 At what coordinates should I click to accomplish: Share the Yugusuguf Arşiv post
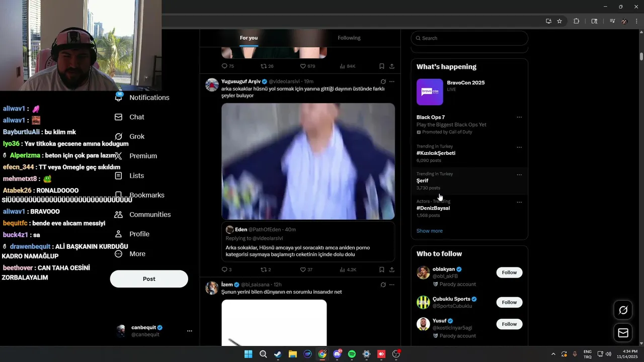tap(392, 269)
